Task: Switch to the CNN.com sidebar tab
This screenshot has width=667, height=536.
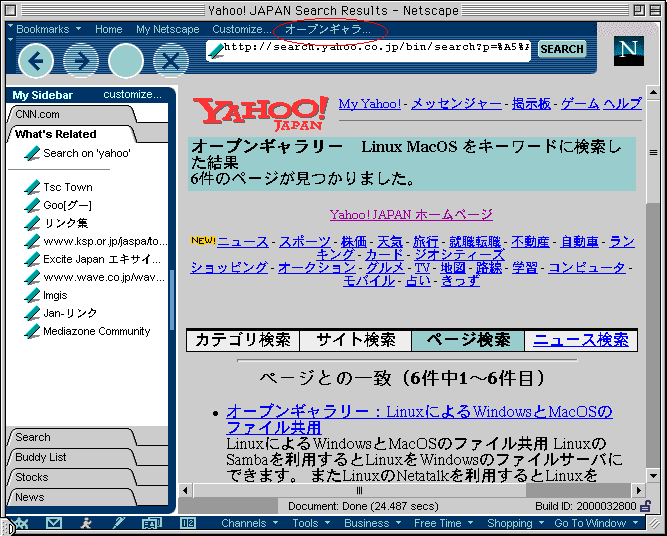Action: 72,114
